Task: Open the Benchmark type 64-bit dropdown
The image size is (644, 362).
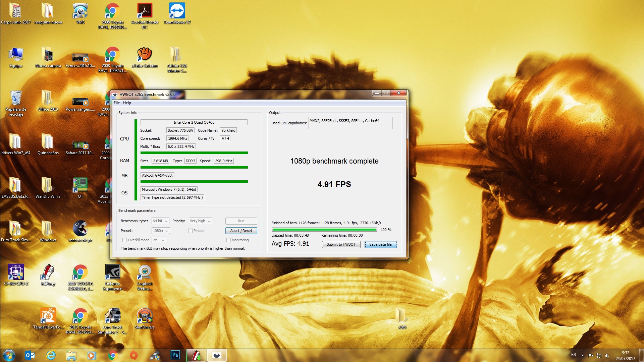Action: [x=160, y=221]
